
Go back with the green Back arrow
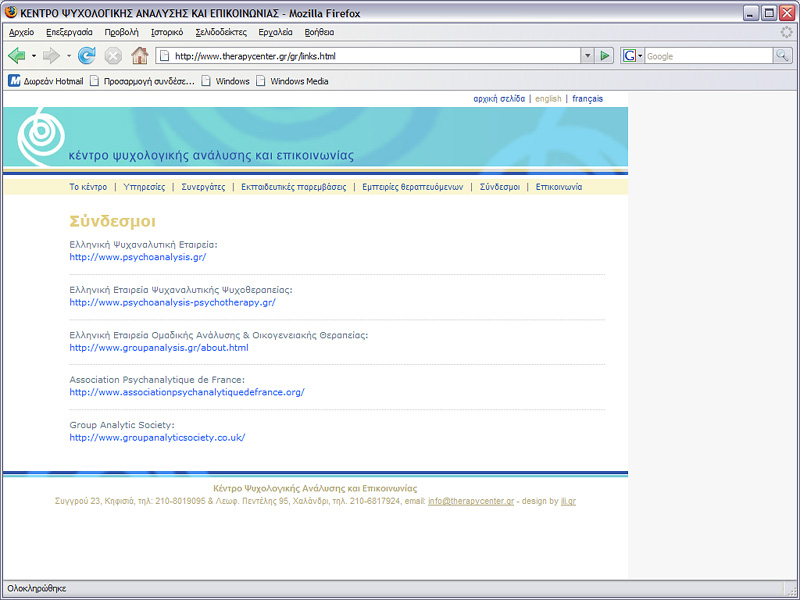point(17,56)
